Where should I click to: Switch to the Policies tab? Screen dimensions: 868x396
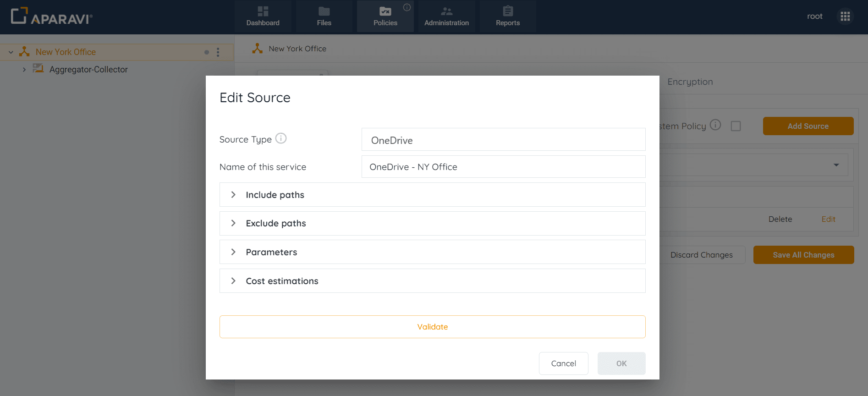(x=385, y=16)
